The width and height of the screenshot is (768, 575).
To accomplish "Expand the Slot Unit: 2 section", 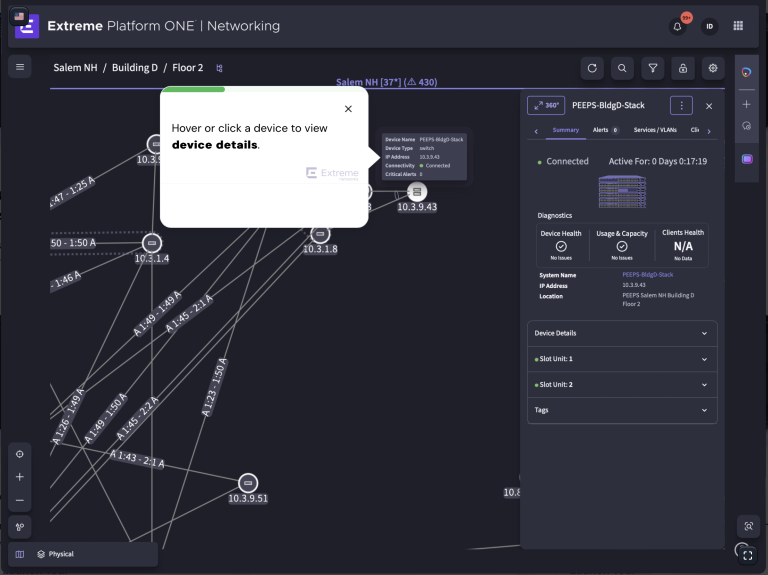I will [x=622, y=384].
